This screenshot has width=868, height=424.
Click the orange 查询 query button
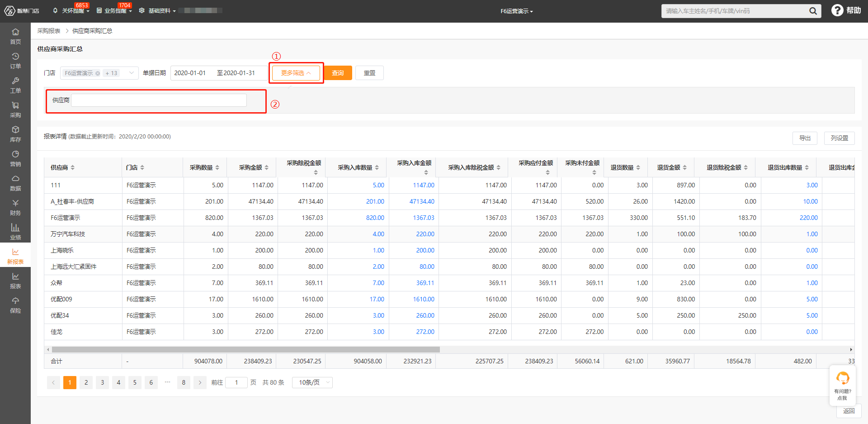(338, 73)
